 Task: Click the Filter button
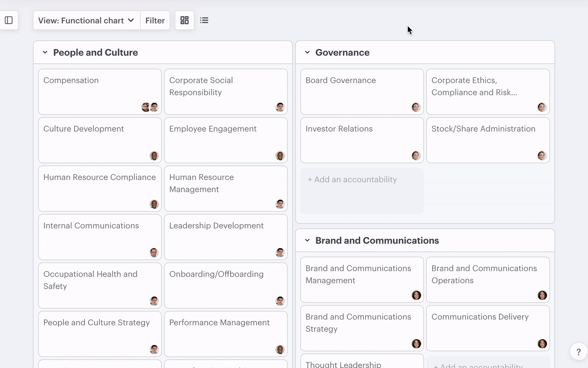tap(155, 20)
